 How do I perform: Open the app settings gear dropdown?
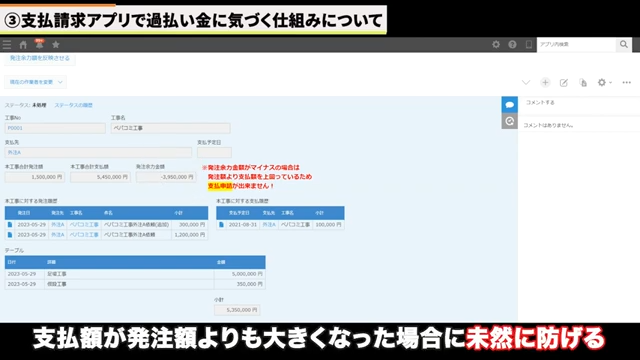[x=604, y=82]
